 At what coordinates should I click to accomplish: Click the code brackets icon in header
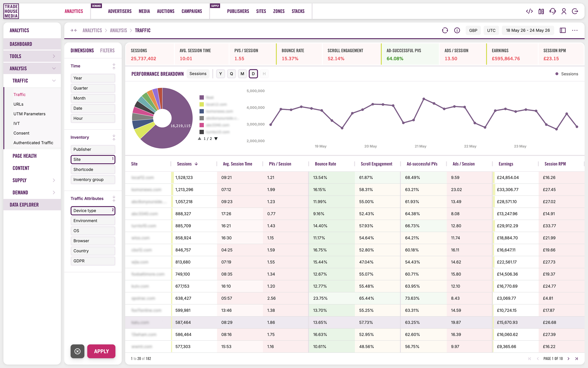[x=529, y=11]
